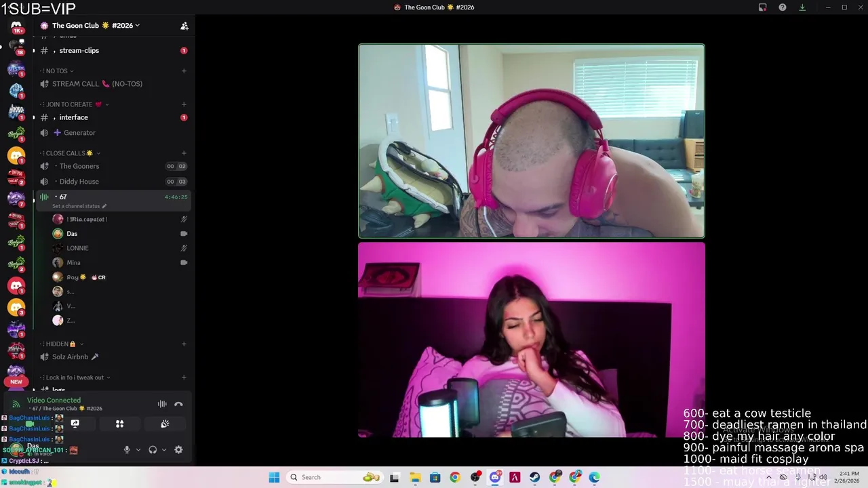This screenshot has height=488, width=868.
Task: Open Discord direct messages home icon
Action: tap(16, 26)
